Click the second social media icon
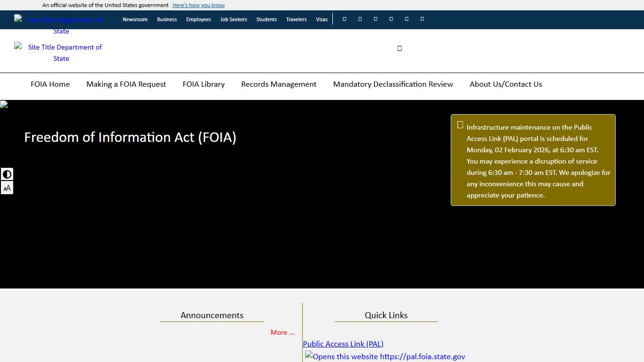644x362 pixels. point(360,19)
